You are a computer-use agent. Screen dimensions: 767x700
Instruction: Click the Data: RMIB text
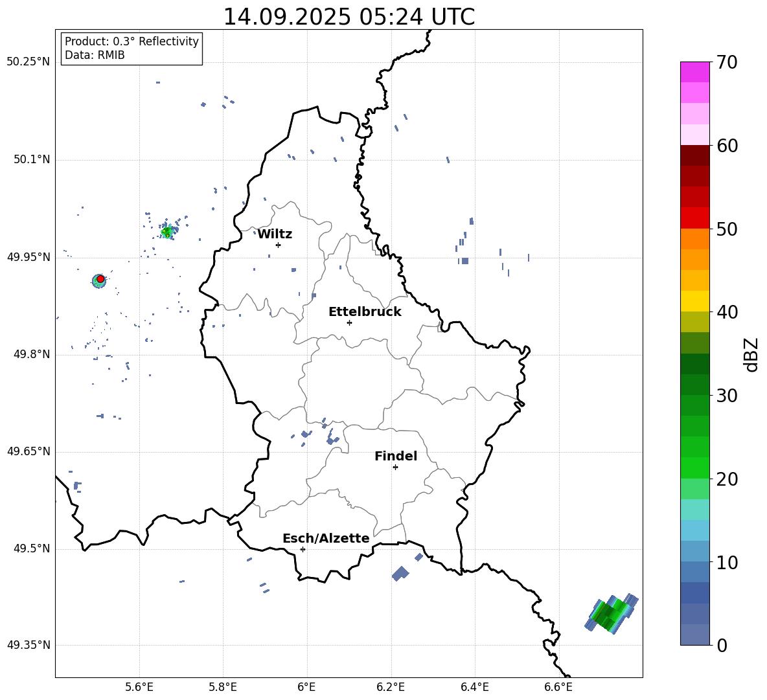point(95,56)
